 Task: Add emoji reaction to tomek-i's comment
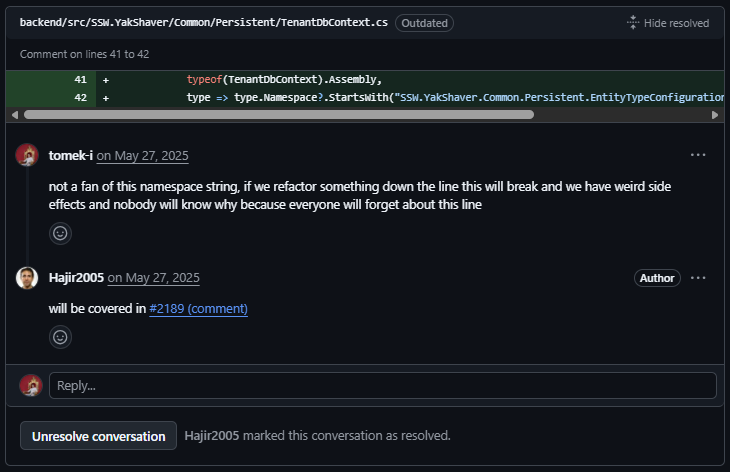pos(61,233)
